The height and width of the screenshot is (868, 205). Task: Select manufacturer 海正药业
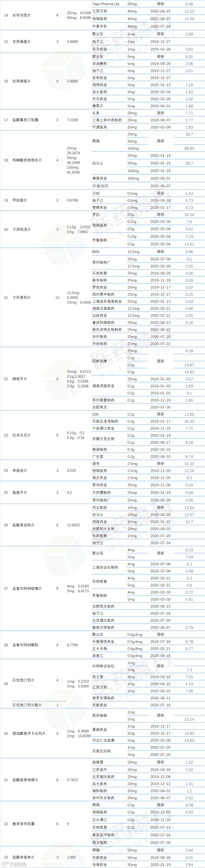100,478
